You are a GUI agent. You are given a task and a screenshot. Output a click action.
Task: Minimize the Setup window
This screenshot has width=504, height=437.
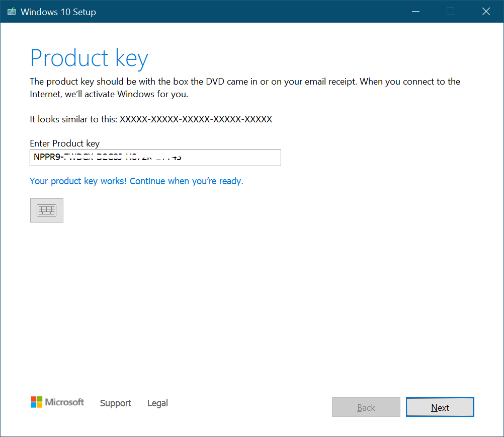pos(415,12)
